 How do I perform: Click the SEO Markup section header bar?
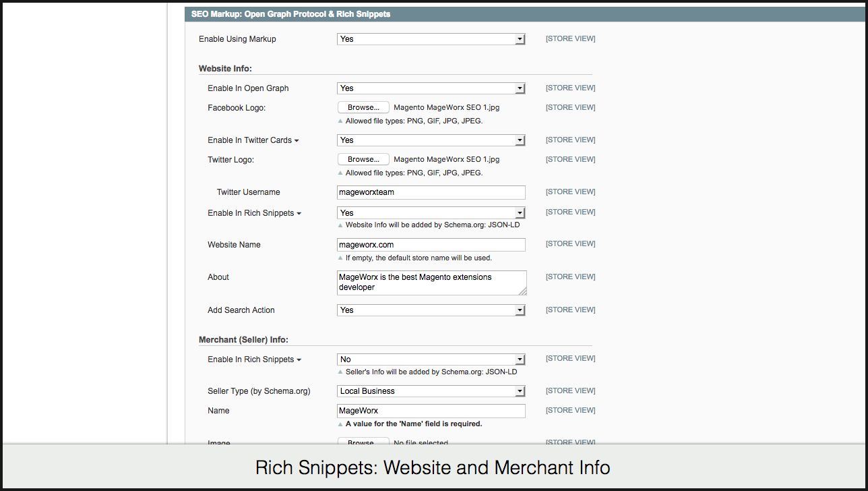tap(526, 14)
